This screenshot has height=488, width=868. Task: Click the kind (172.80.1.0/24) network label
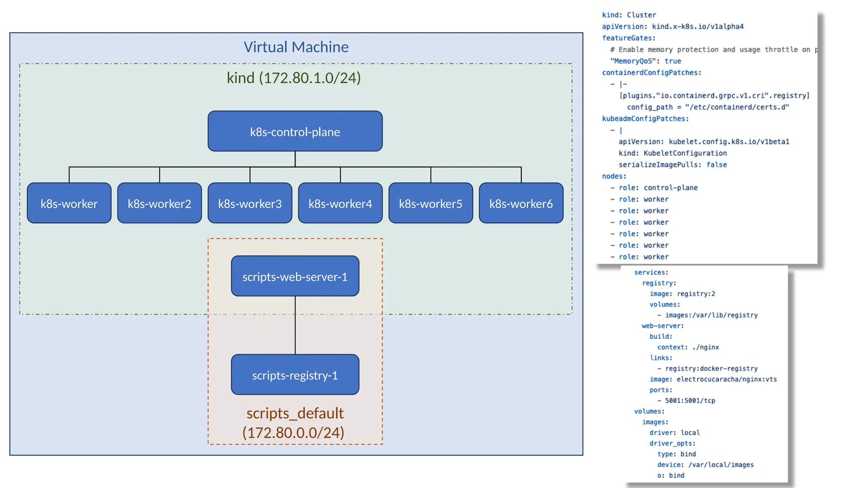(x=294, y=78)
